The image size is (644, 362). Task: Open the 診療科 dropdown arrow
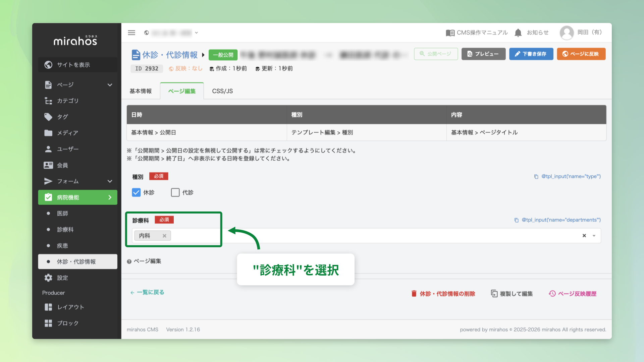594,236
